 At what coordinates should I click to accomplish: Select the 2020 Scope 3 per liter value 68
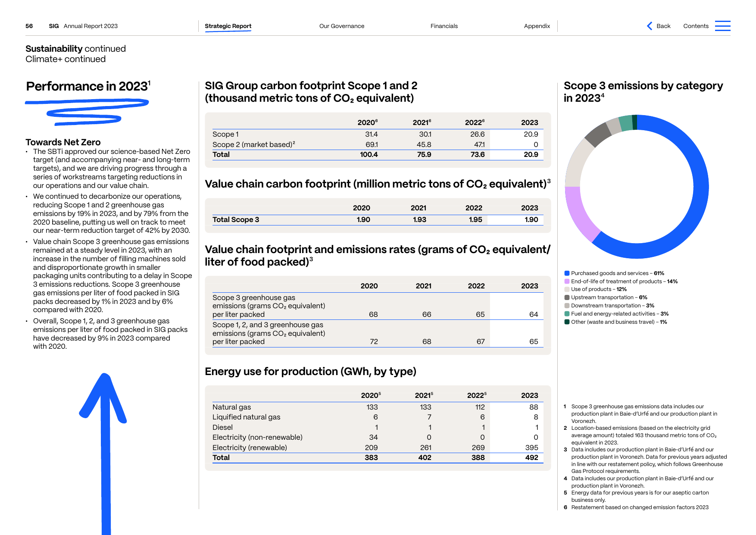[373, 314]
